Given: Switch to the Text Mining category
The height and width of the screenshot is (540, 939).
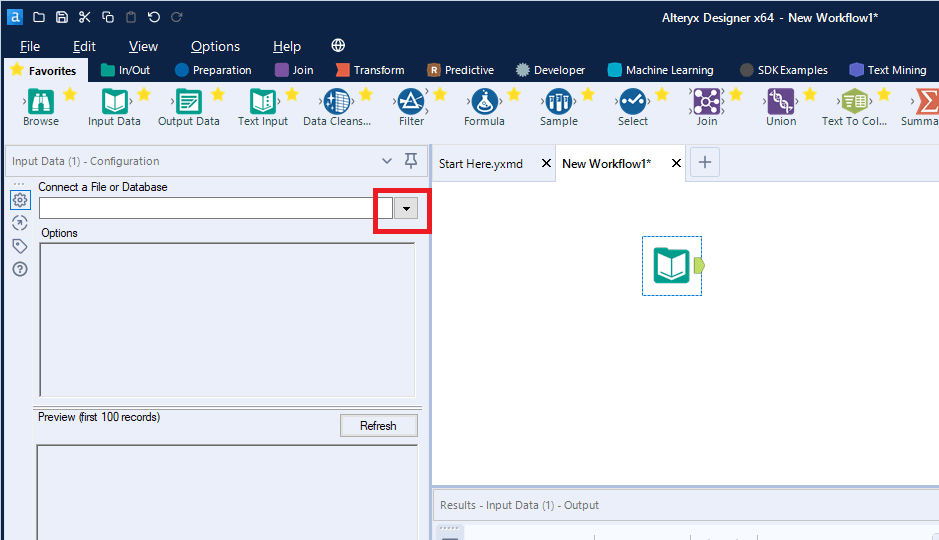Looking at the screenshot, I should click(888, 70).
